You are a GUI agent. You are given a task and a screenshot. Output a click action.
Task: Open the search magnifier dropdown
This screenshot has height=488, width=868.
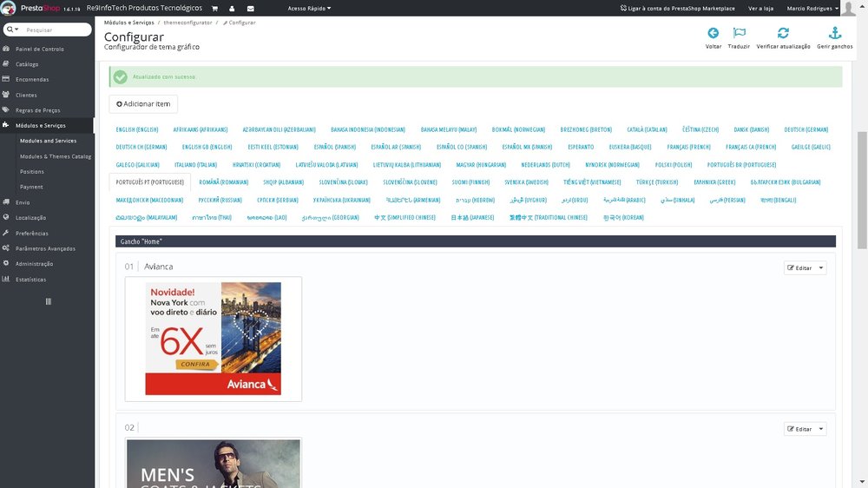(13, 30)
